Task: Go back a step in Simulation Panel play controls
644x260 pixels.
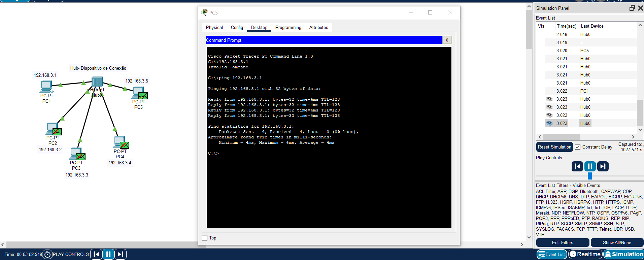Action: [x=577, y=166]
